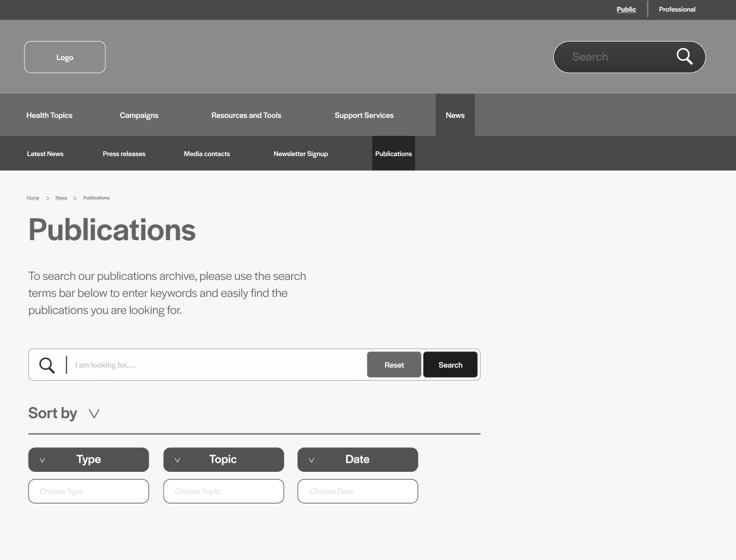
Task: Select the Publications submenu tab
Action: point(394,154)
